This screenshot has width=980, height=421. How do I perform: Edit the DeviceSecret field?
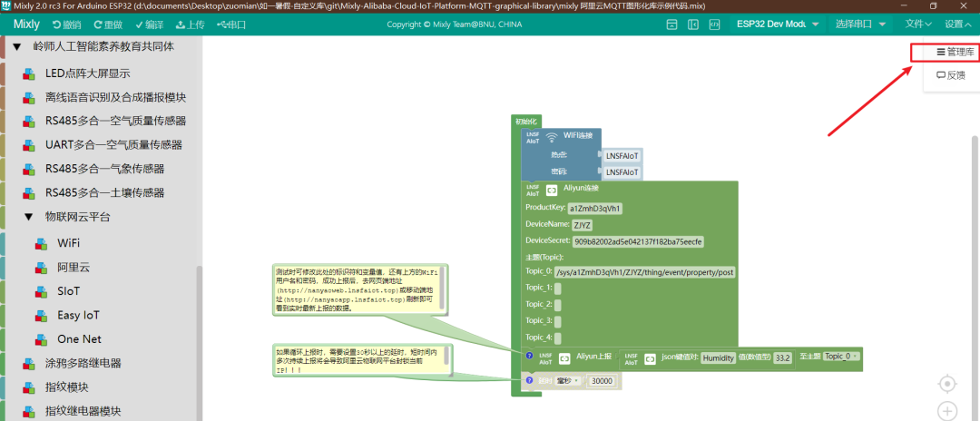(638, 241)
